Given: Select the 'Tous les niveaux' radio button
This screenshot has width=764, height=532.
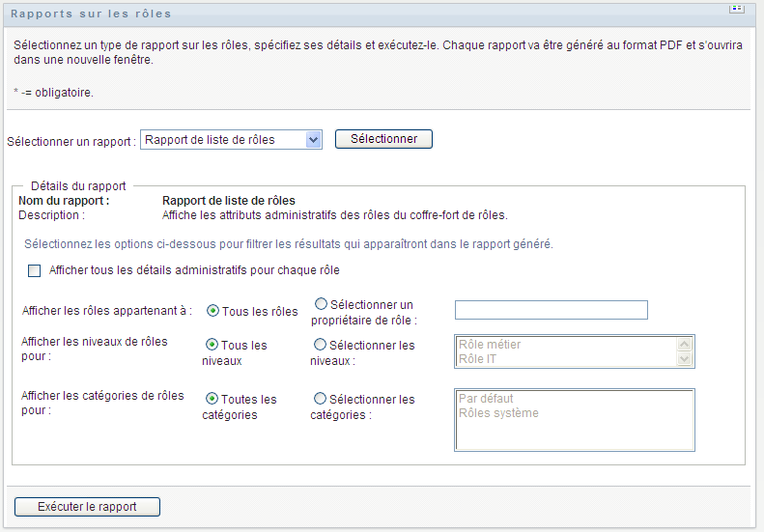Looking at the screenshot, I should click(x=212, y=344).
